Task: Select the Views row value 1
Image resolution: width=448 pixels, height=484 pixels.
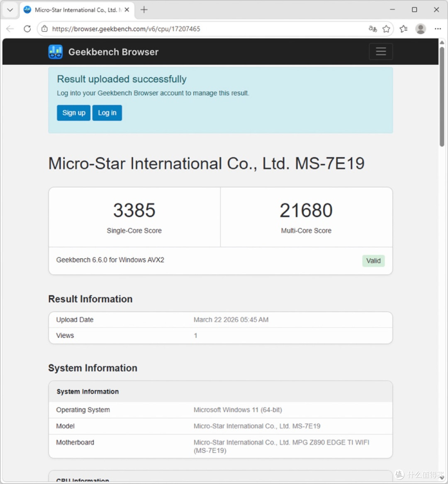Action: 196,335
